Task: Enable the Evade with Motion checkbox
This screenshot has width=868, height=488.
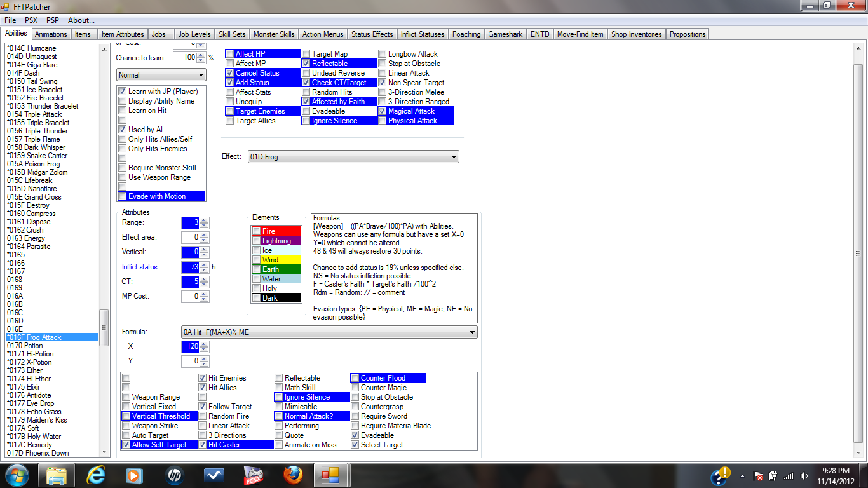Action: (123, 196)
